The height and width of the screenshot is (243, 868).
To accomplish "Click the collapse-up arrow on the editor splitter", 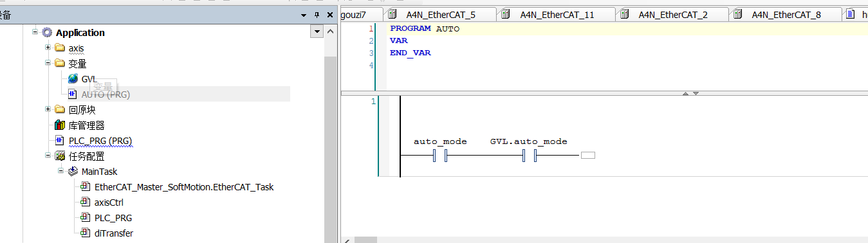I will click(x=686, y=94).
